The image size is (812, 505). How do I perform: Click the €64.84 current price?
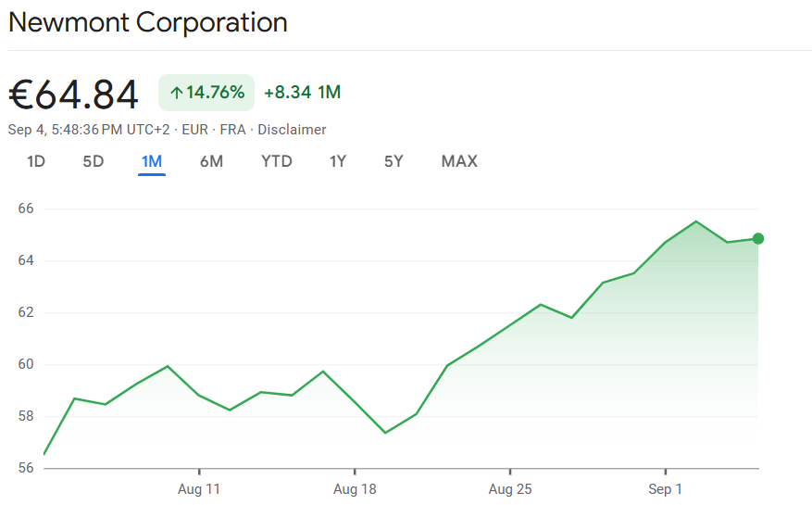point(74,95)
